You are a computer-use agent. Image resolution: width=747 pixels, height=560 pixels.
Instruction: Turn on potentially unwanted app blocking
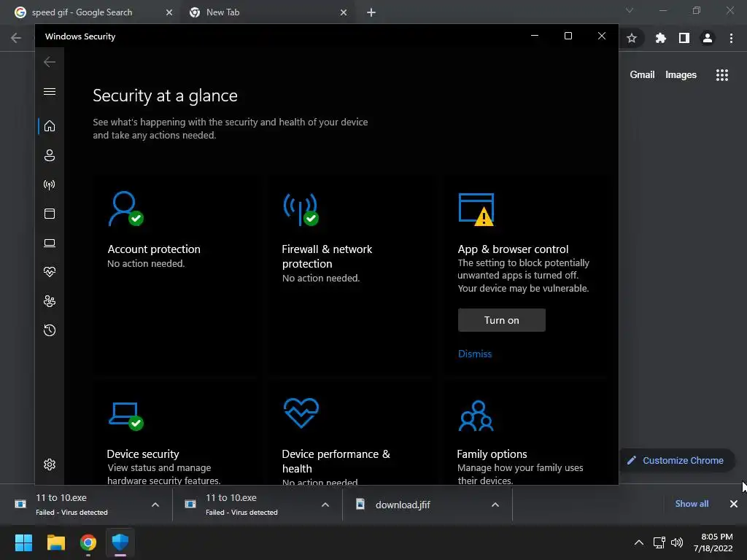(x=502, y=320)
